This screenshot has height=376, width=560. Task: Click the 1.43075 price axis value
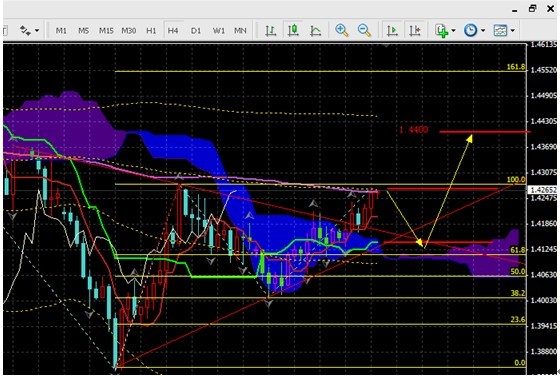tap(544, 172)
